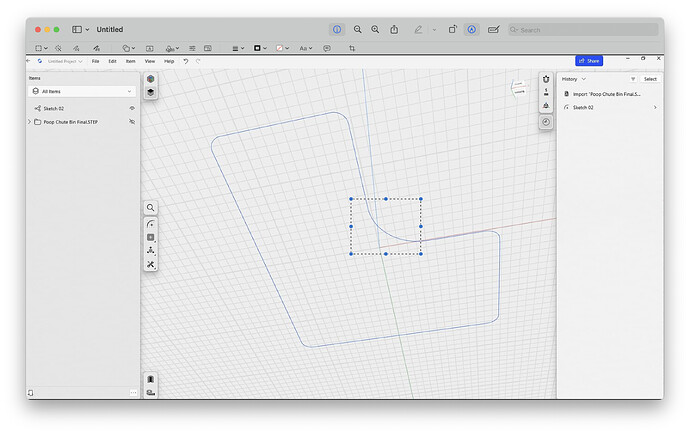Toggle the Markup toolbar button
This screenshot has width=690, height=434.
point(471,29)
